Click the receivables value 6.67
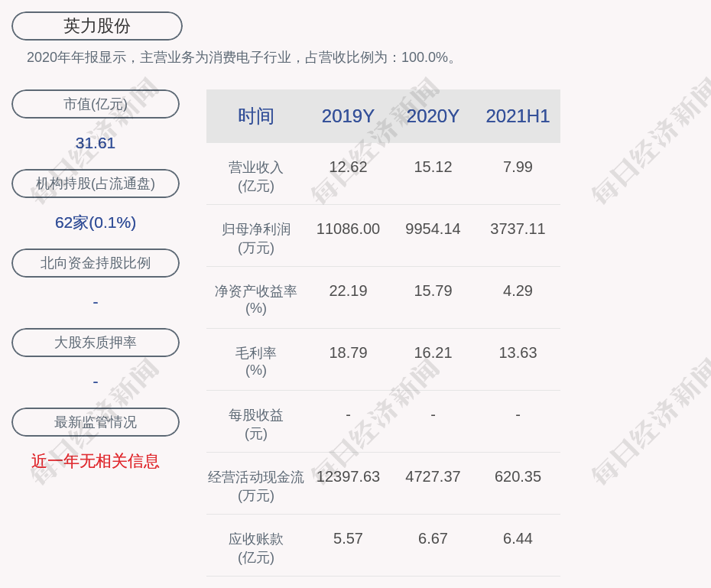Image resolution: width=711 pixels, height=588 pixels. (x=433, y=538)
